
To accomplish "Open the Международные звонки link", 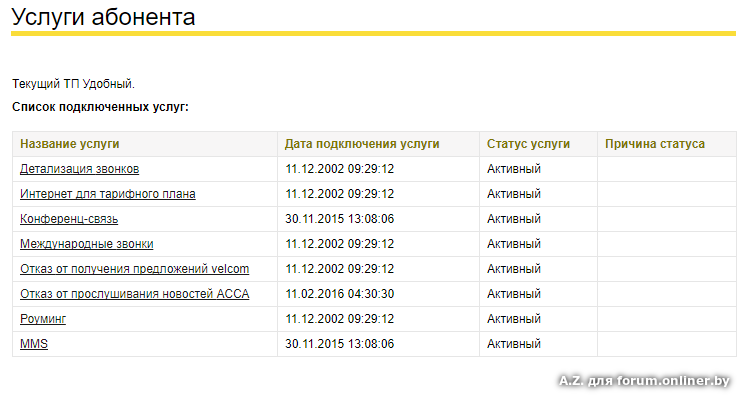I will click(x=86, y=244).
